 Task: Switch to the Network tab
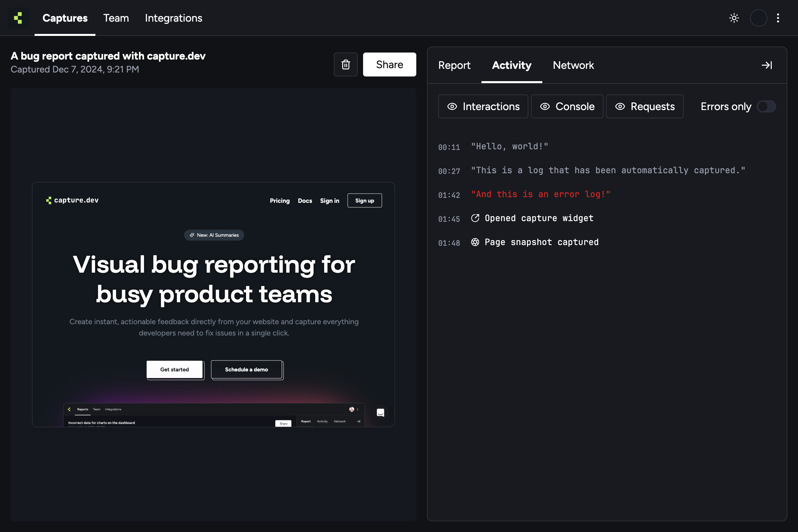573,65
